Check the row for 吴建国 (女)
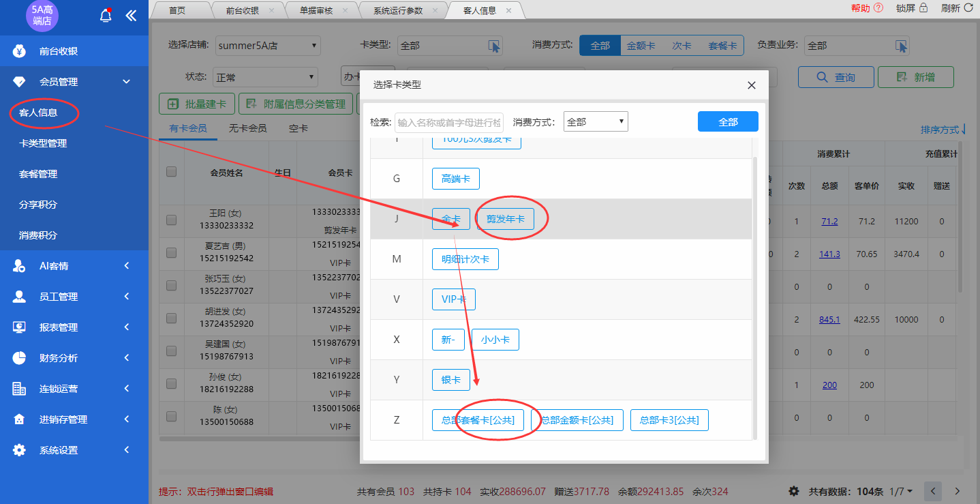 (x=172, y=351)
